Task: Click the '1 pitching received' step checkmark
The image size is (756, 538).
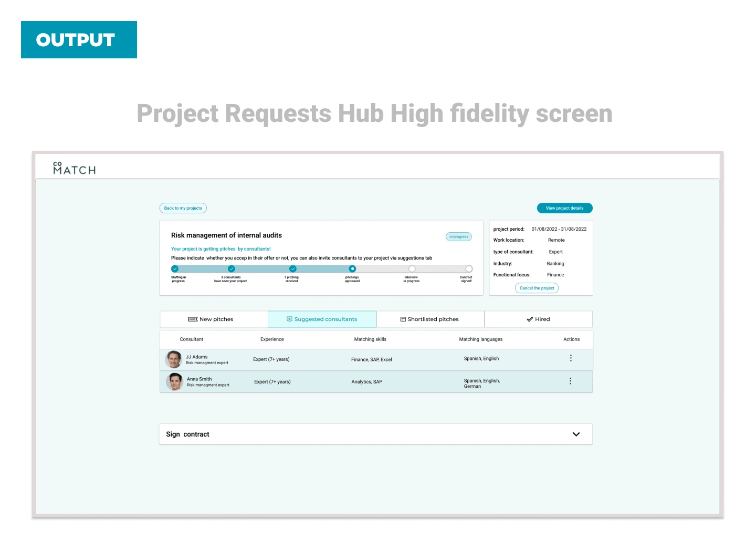Action: 293,269
